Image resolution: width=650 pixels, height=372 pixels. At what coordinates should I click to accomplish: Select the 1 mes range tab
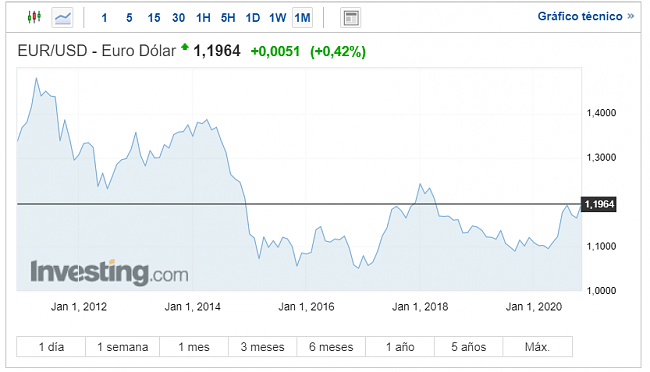(194, 347)
